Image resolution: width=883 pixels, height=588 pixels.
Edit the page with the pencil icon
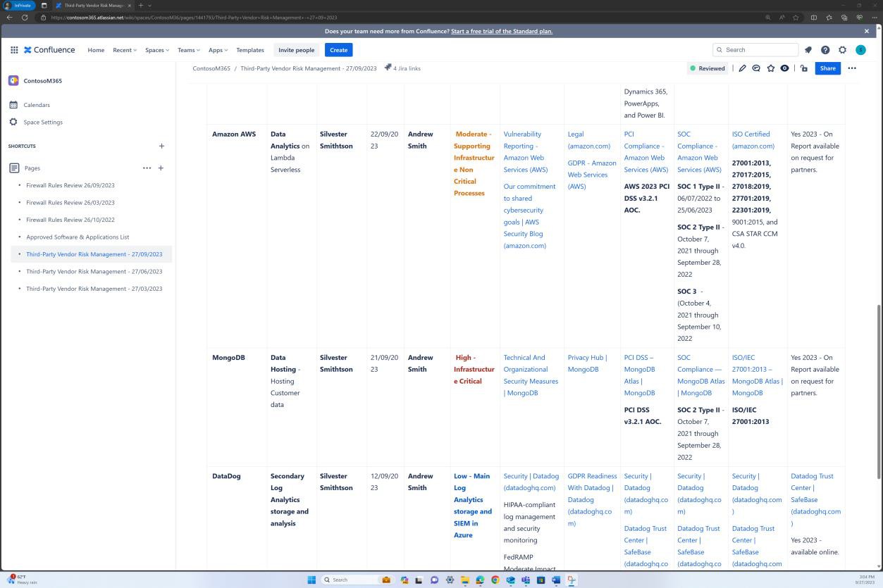(x=741, y=68)
